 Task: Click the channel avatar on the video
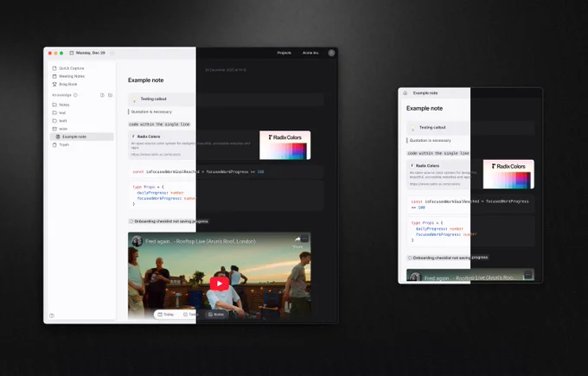pos(137,241)
